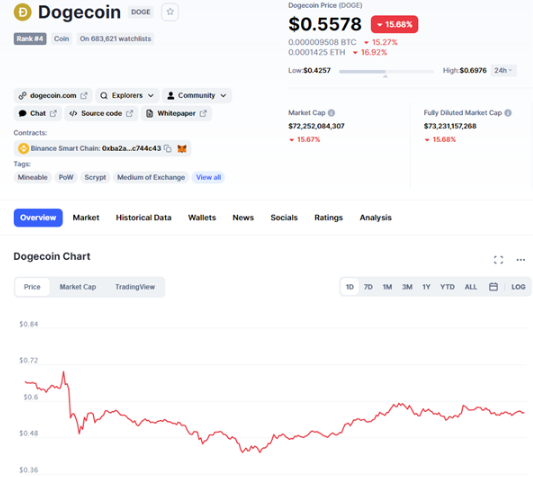Viewport: 533px width, 477px height.
Task: Set chart range to 1M
Action: [387, 287]
